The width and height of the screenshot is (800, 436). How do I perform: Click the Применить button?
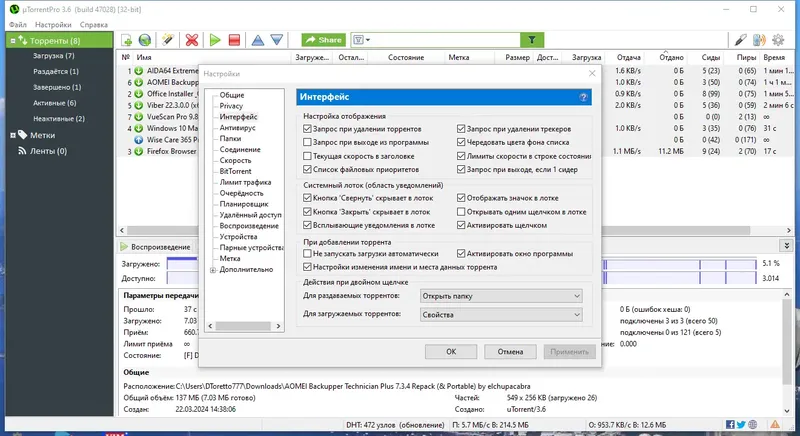pos(569,351)
